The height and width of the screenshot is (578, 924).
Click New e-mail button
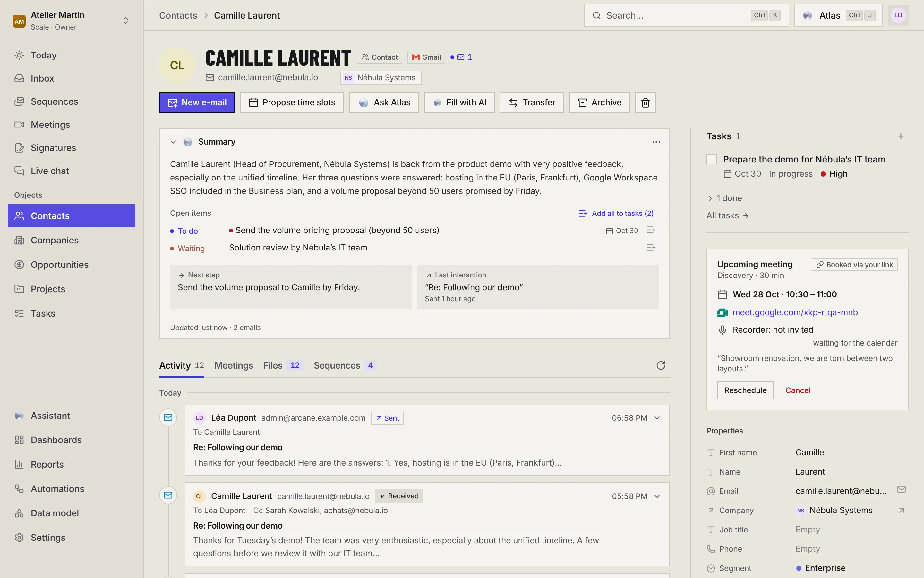(x=197, y=102)
